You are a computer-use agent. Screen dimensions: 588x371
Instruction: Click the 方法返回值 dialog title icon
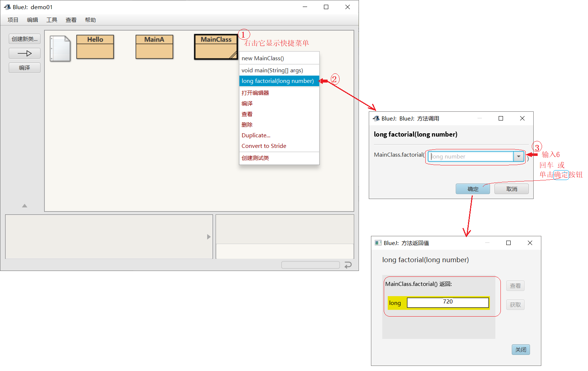(x=378, y=243)
